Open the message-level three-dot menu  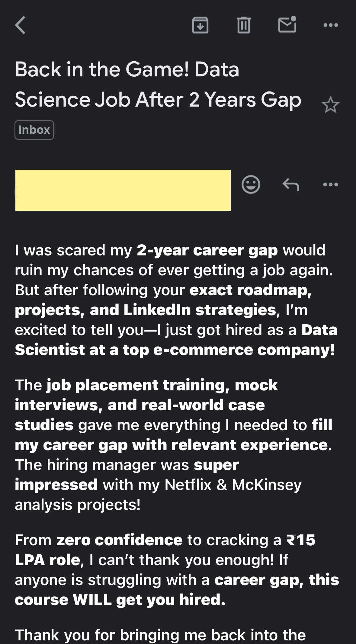click(x=331, y=184)
